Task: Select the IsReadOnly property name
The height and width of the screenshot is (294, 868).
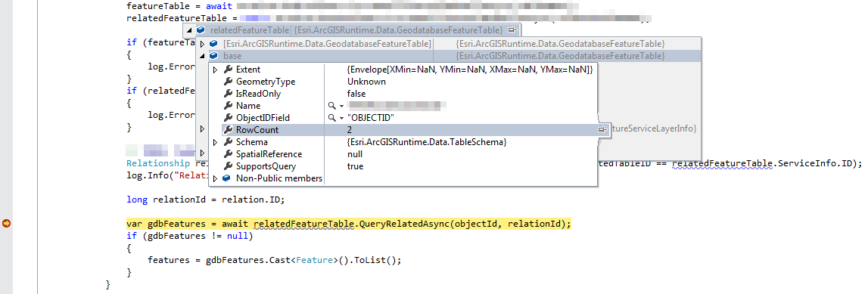Action: (259, 94)
